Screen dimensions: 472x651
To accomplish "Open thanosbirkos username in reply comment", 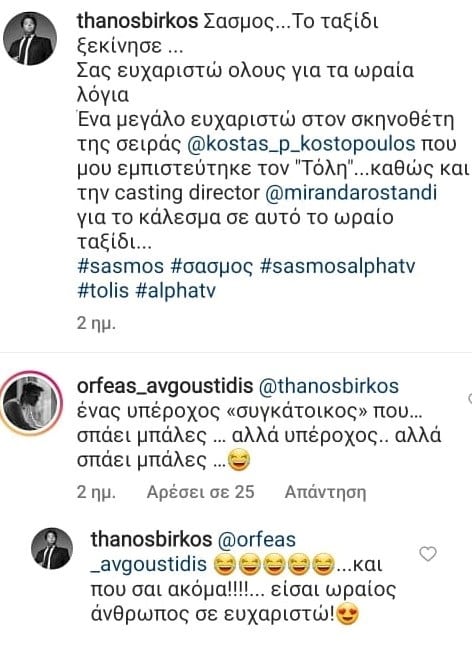I will coord(151,539).
